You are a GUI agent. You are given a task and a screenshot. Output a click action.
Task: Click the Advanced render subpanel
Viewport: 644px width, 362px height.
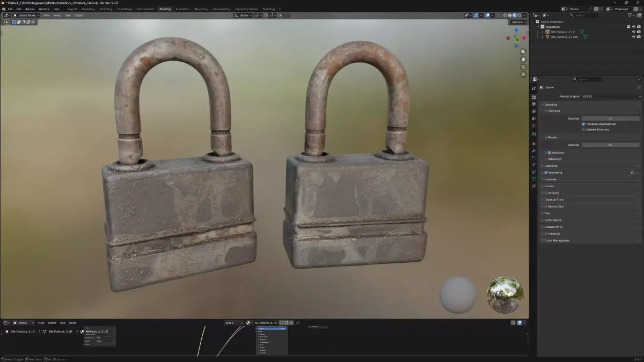click(x=555, y=159)
